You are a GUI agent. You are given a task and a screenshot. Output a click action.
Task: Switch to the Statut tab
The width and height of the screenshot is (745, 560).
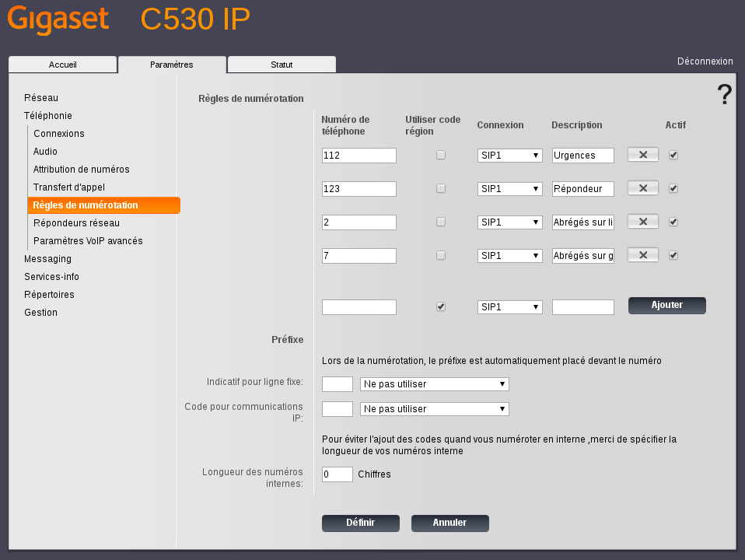pos(282,65)
